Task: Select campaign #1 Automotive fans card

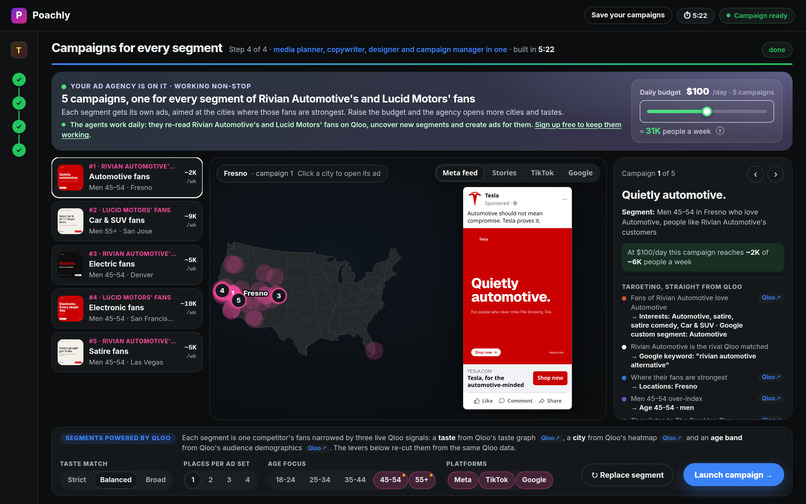Action: (127, 177)
